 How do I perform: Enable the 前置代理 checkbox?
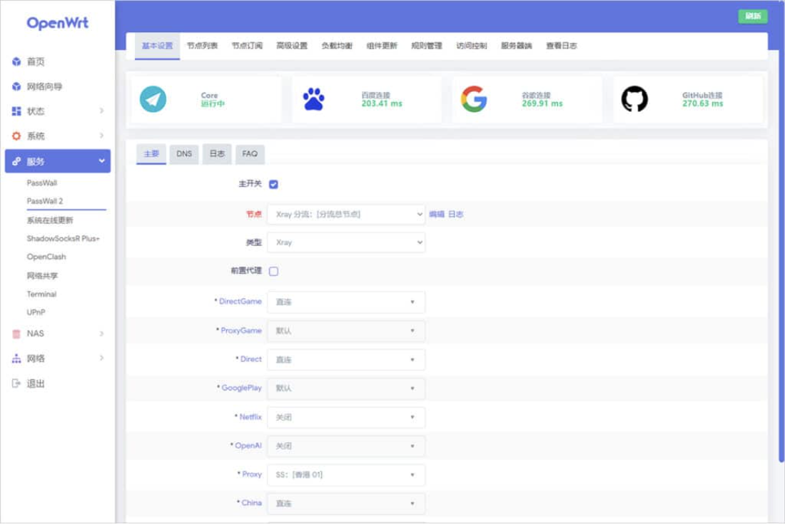(273, 272)
